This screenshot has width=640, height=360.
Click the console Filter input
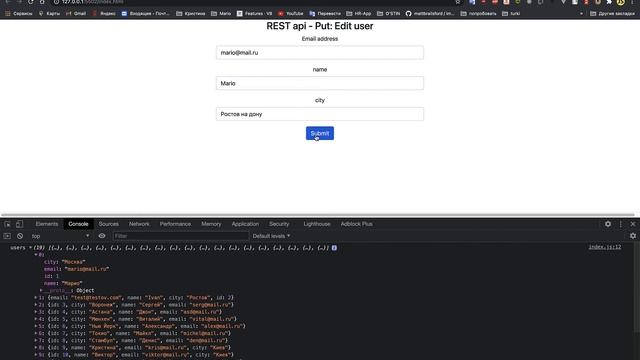coord(180,236)
